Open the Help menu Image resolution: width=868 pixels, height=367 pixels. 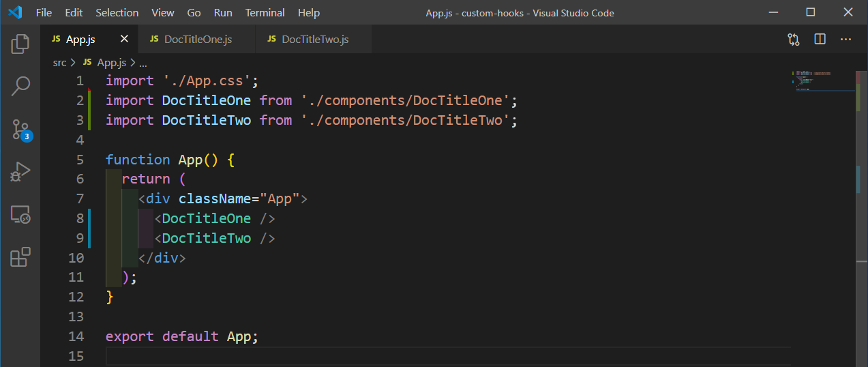pyautogui.click(x=309, y=12)
